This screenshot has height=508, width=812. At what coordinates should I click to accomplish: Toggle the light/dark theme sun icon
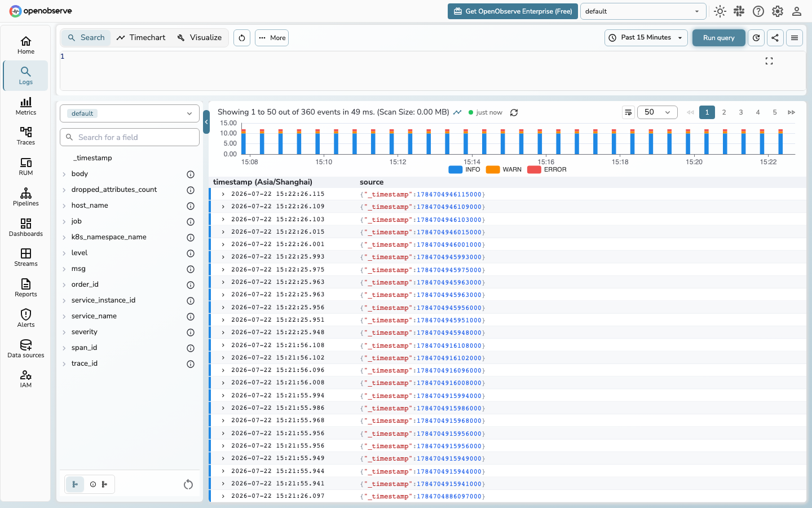(x=720, y=11)
